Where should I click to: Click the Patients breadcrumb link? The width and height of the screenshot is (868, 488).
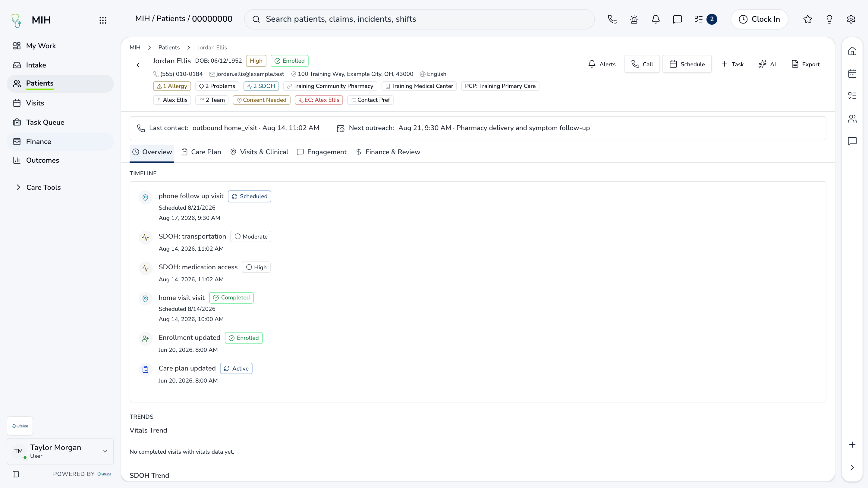(x=169, y=48)
